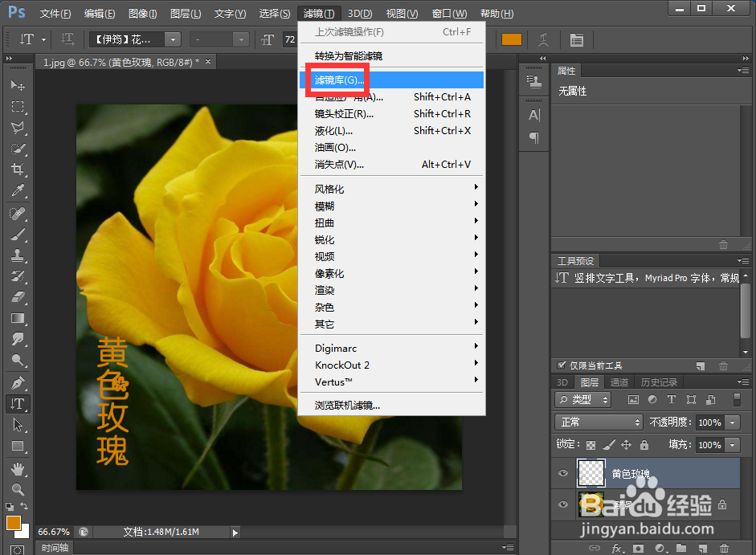756x555 pixels.
Task: Toggle lock all padlock icon
Action: click(x=644, y=445)
